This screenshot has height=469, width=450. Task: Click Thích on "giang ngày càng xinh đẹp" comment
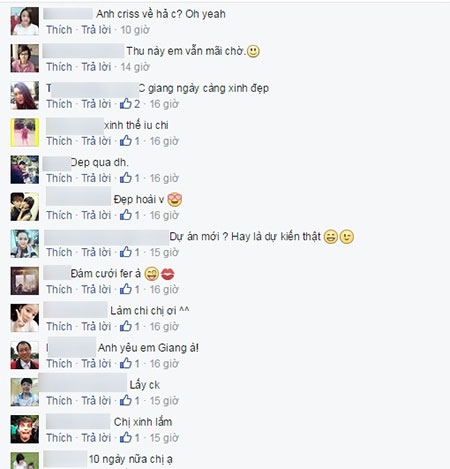pos(59,104)
